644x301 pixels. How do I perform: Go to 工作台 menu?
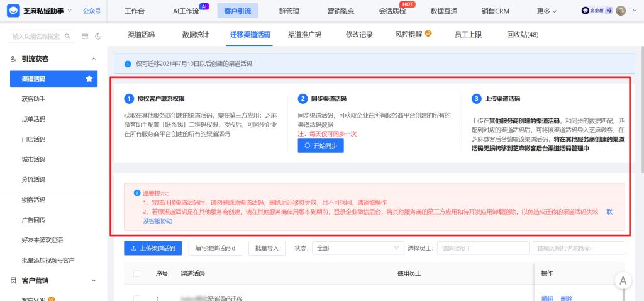tap(135, 11)
